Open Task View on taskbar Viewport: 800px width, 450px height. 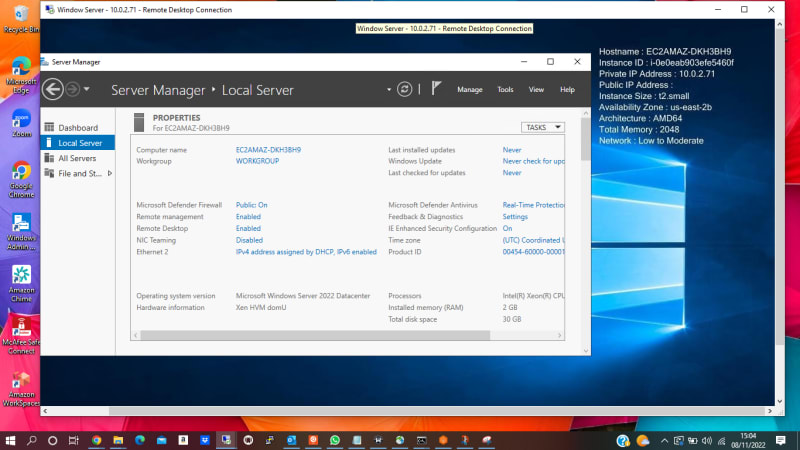click(74, 440)
